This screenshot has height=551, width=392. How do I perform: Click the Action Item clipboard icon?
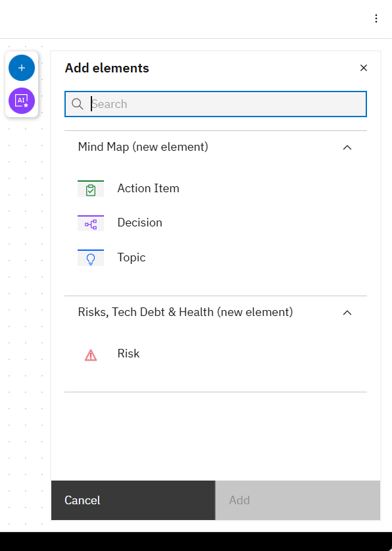pos(91,189)
